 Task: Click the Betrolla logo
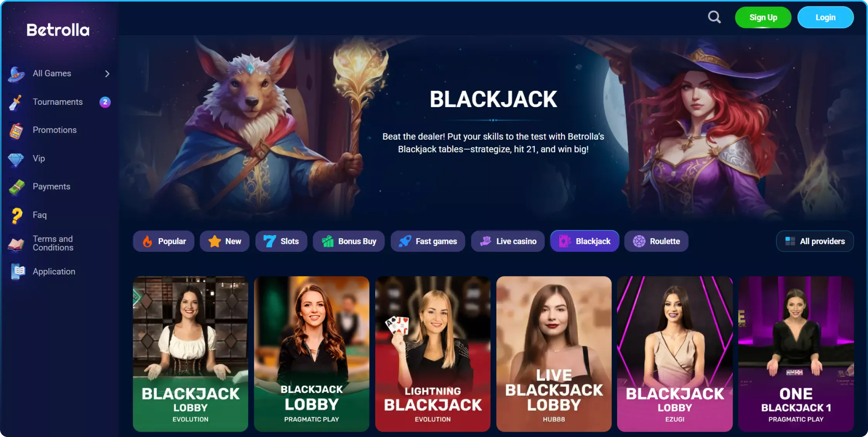point(58,30)
